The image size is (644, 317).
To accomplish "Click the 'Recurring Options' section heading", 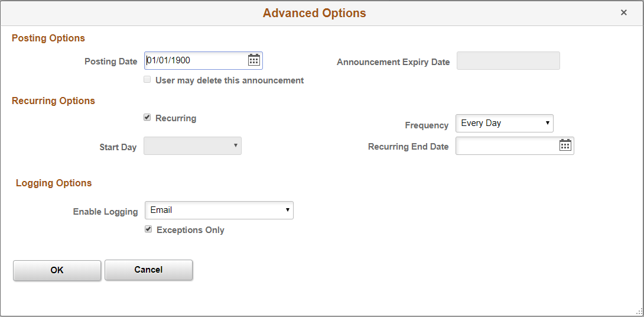I will (53, 101).
